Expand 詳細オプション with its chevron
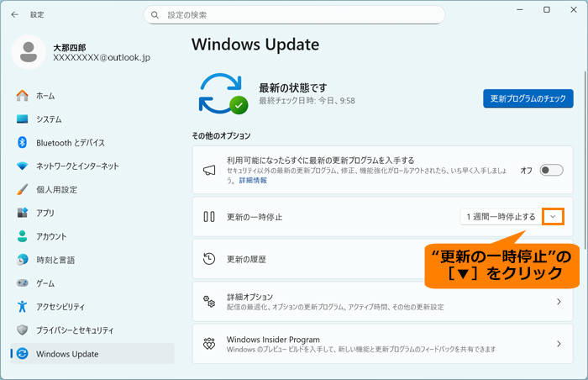The image size is (588, 380). click(559, 302)
